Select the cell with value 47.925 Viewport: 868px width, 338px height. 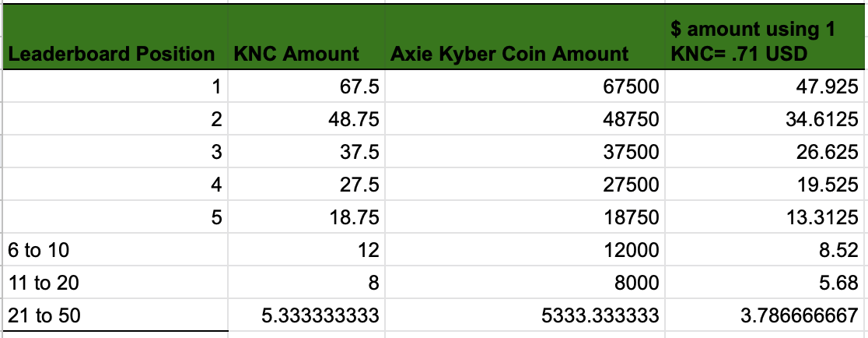point(766,86)
